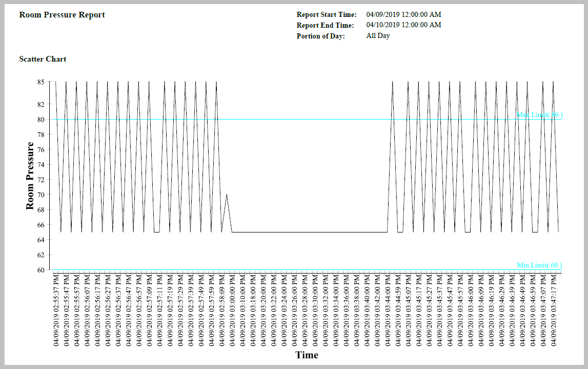Click the 03:30:00 PM x-axis timestamp

[x=315, y=310]
